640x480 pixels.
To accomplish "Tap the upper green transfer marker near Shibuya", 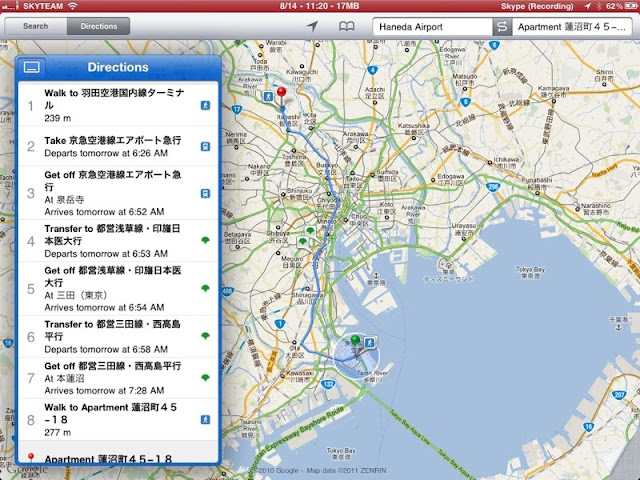I will pyautogui.click(x=310, y=231).
